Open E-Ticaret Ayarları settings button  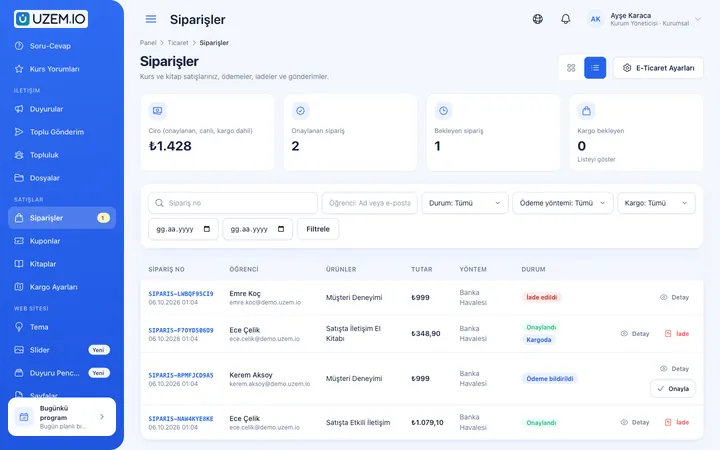[x=658, y=68]
